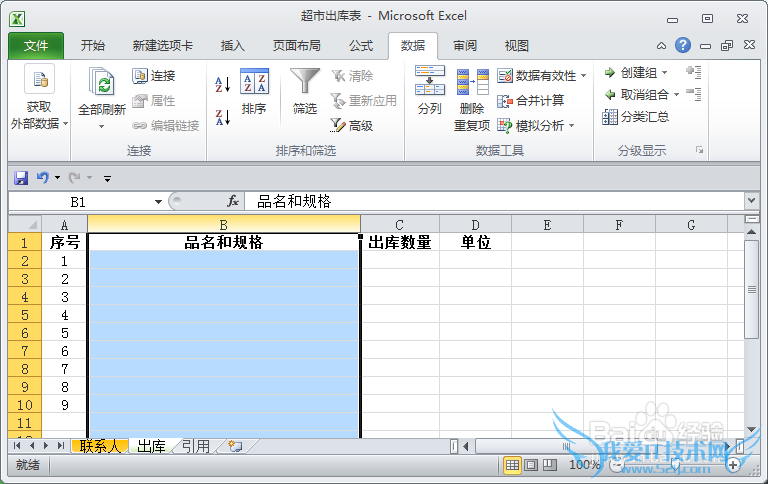This screenshot has width=768, height=484.
Task: Save workbook with floppy disk icon
Action: (21, 178)
